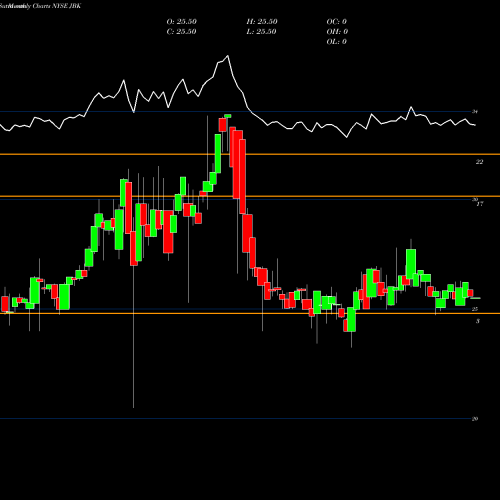
Task: Click the peak of the white indicator line
Action: coord(228,56)
